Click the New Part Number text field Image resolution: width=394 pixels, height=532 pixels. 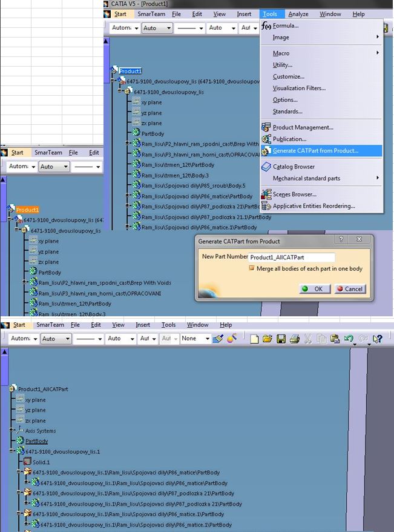[x=292, y=258]
